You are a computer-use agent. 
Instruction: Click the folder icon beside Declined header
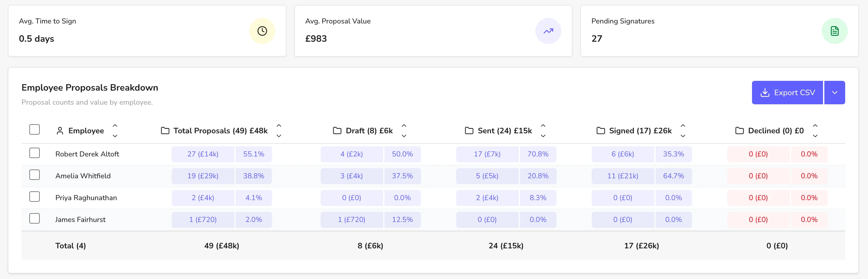[739, 131]
